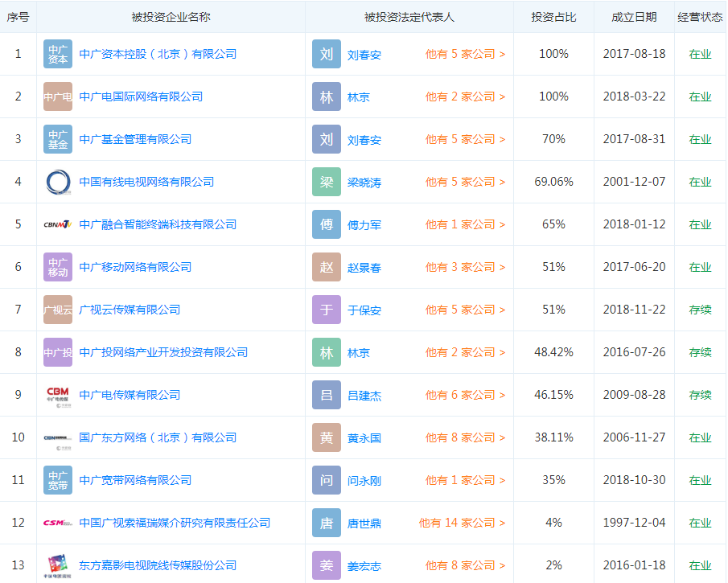Open 中广电传媒有限公司 company link
The image size is (728, 583).
130,395
